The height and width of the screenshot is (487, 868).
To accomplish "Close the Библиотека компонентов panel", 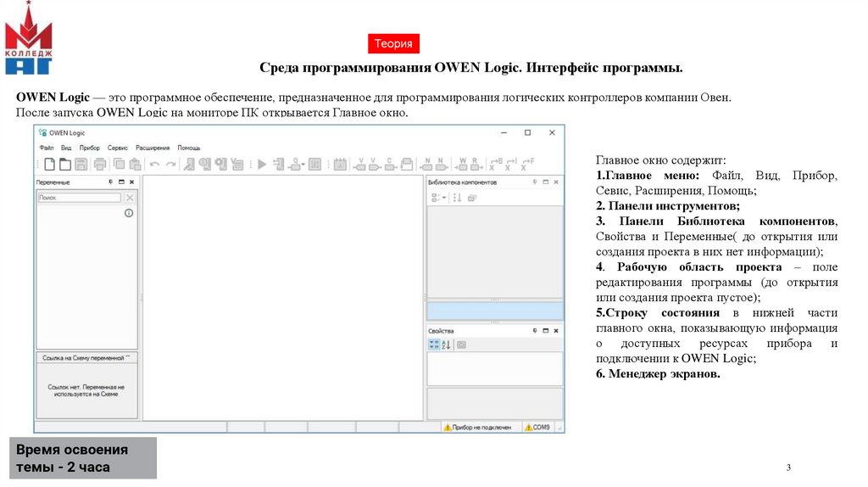I will click(x=556, y=182).
